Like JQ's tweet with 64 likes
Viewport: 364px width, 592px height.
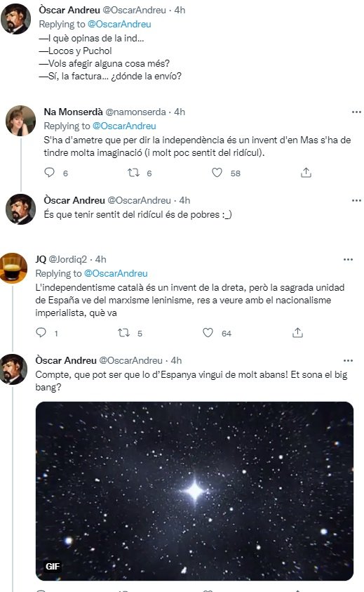[208, 333]
